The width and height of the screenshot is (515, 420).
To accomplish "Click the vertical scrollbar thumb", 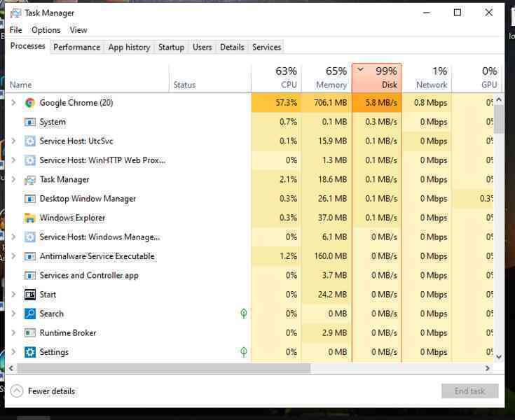I will (499, 119).
